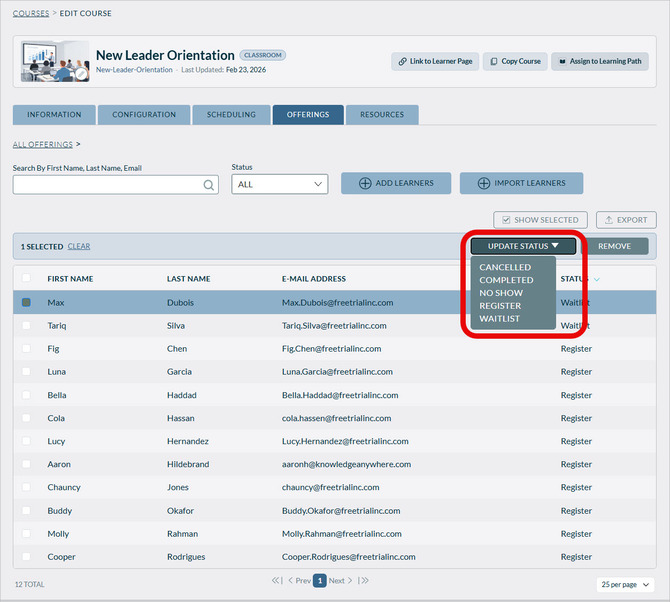
Task: Check the Buddy Okafor row checkbox
Action: (26, 511)
